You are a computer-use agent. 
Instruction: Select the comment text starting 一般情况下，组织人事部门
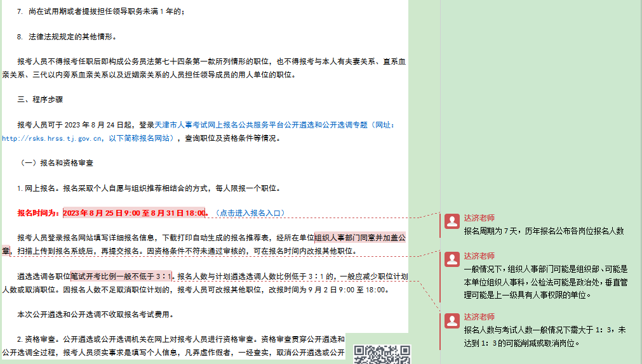pyautogui.click(x=545, y=282)
